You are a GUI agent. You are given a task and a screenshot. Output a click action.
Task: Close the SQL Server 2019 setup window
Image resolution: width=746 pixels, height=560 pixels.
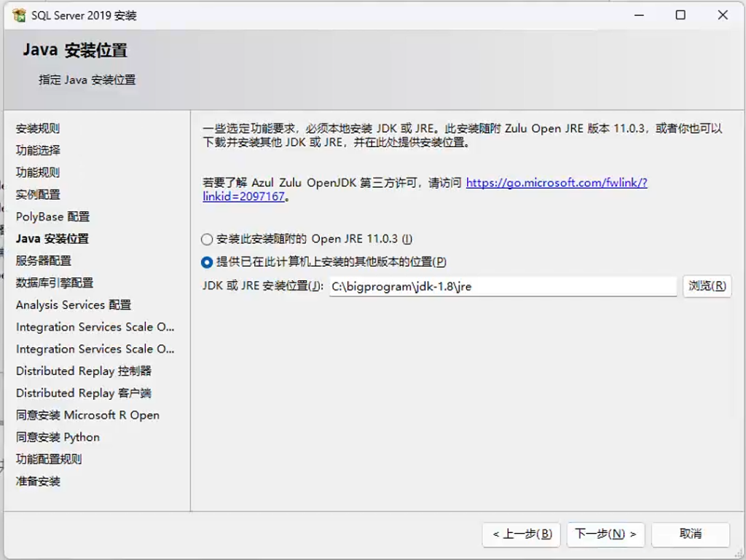723,15
